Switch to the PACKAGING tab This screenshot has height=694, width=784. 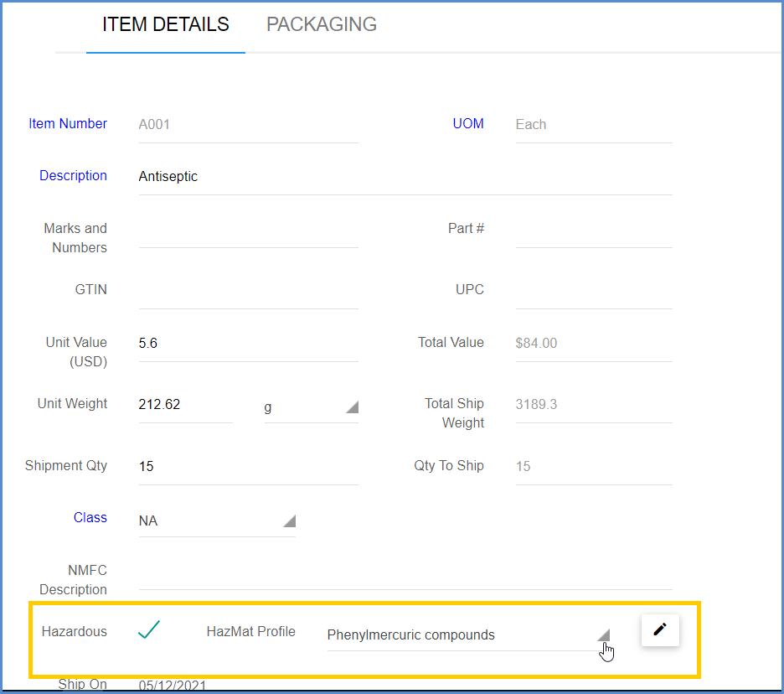tap(322, 24)
